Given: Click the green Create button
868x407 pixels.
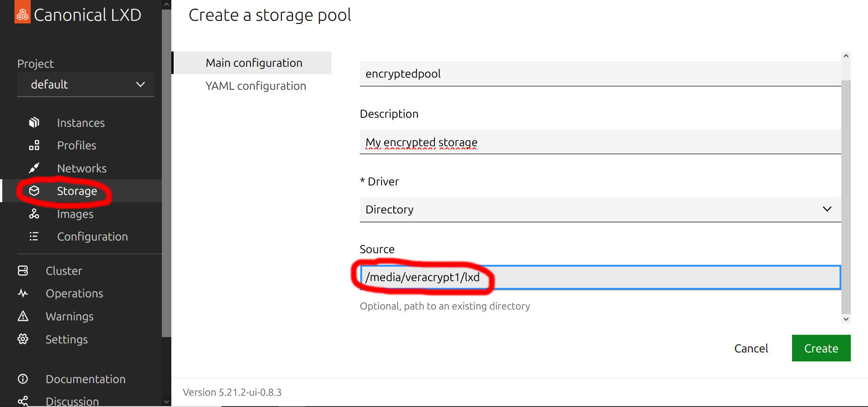Looking at the screenshot, I should point(821,348).
